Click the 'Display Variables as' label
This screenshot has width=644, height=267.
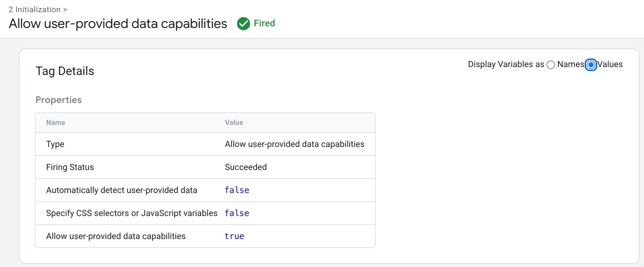coord(506,64)
